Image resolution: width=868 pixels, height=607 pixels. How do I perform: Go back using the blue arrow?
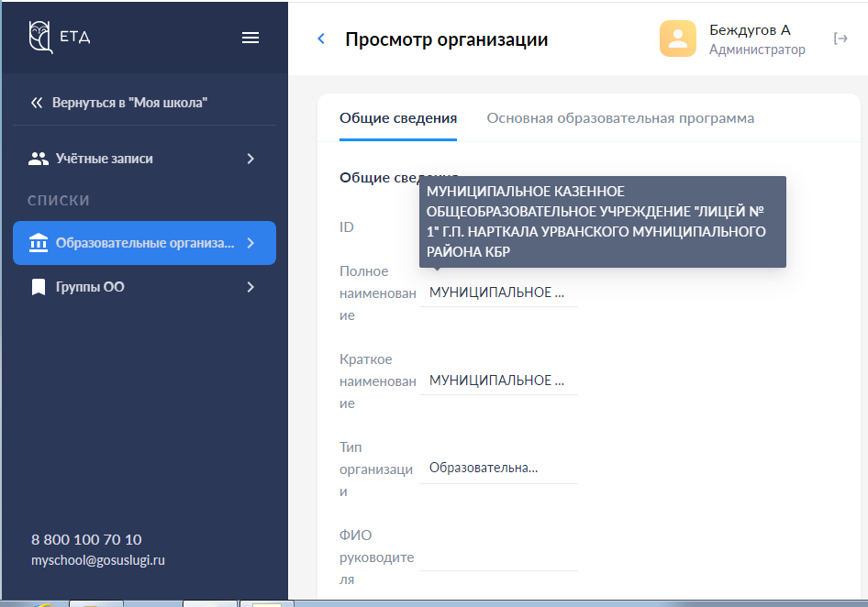pos(321,39)
